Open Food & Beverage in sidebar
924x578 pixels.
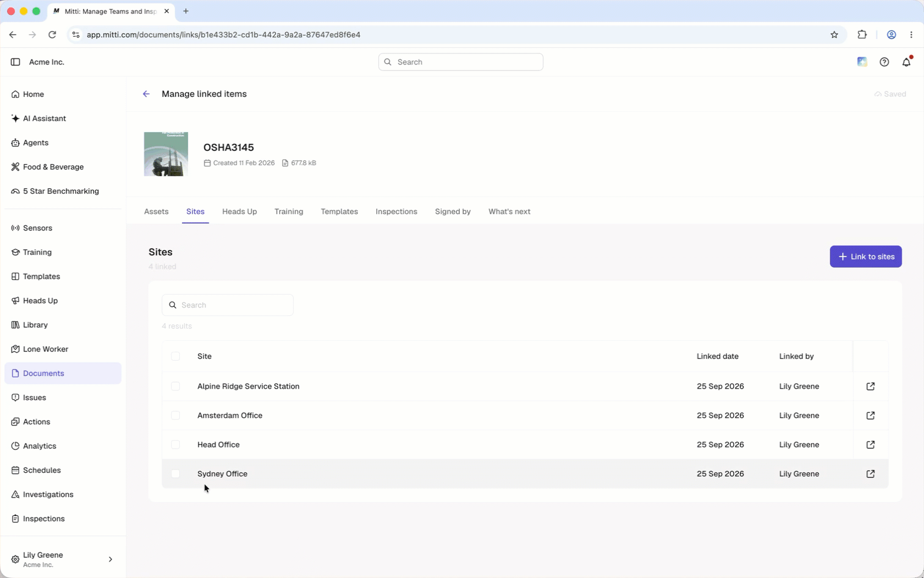tap(63, 167)
